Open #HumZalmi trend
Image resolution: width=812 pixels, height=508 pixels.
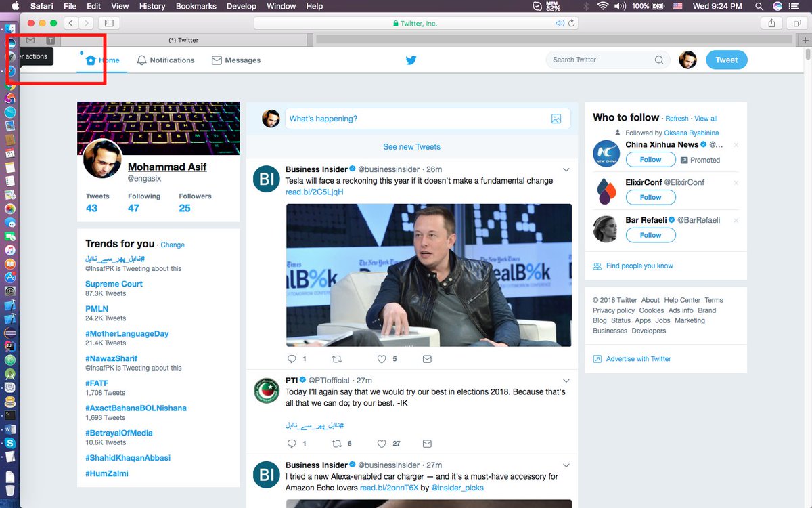coord(107,473)
